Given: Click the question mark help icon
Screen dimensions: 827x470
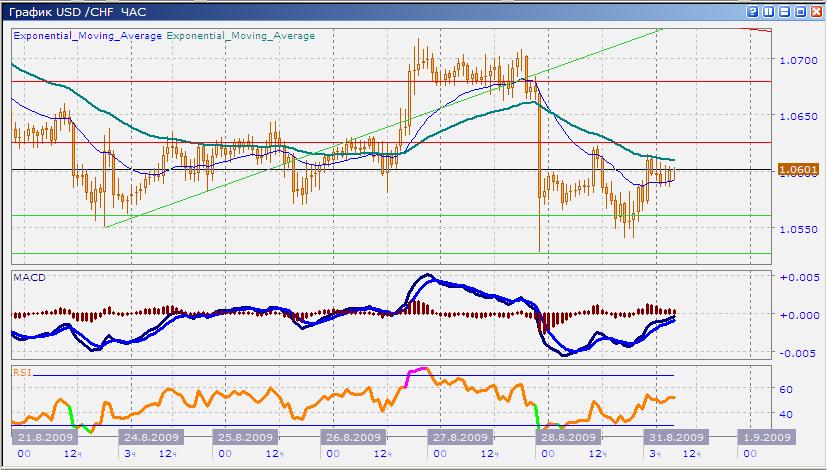Looking at the screenshot, I should (751, 12).
